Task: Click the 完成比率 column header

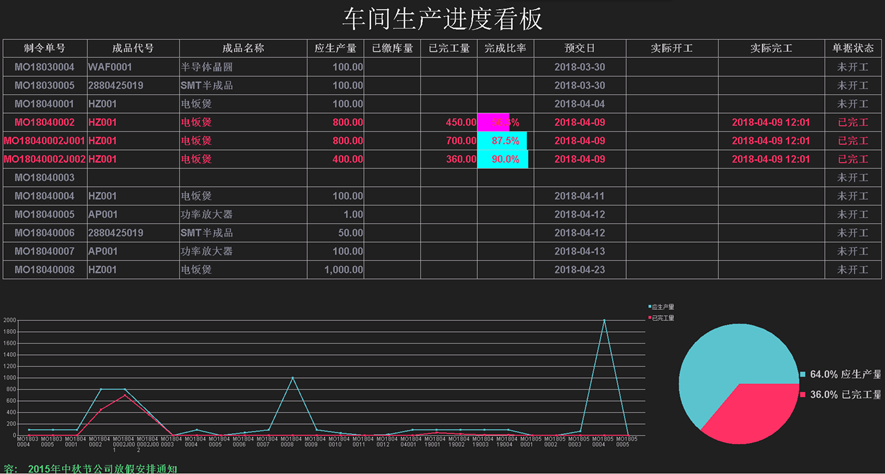Action: click(504, 48)
